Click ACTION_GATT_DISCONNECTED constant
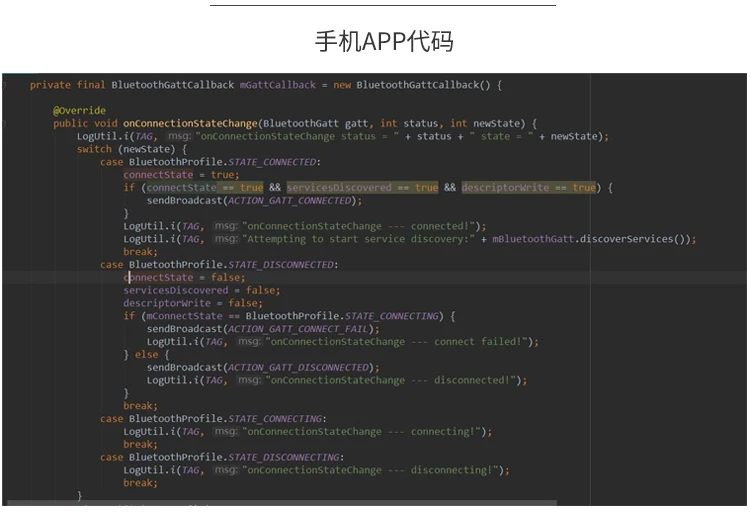 click(x=299, y=367)
